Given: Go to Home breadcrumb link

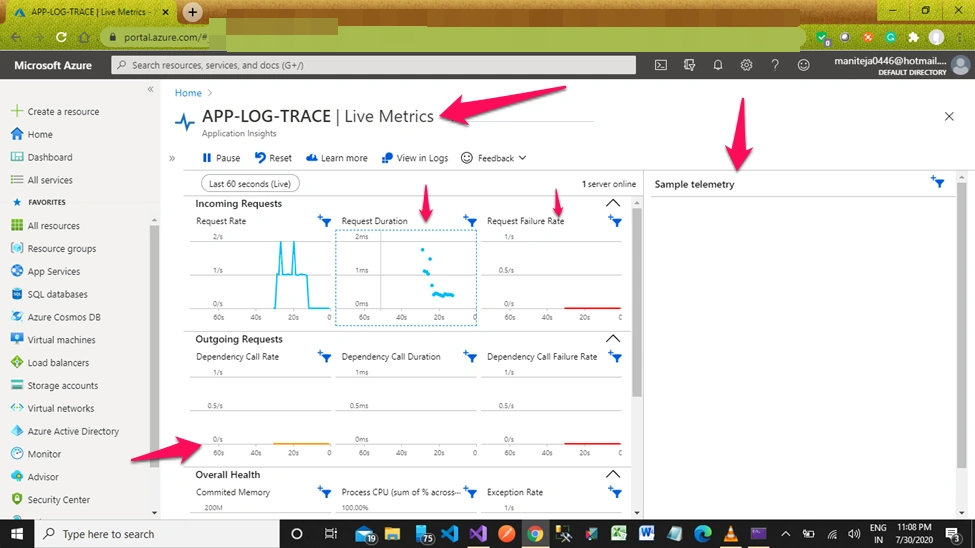Looking at the screenshot, I should click(x=188, y=93).
